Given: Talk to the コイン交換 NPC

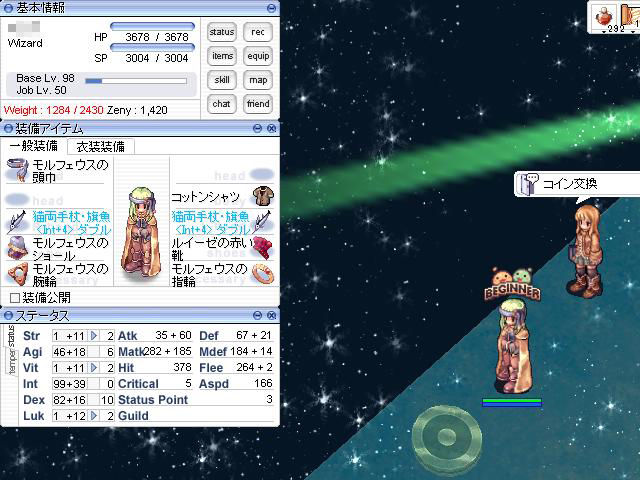Looking at the screenshot, I should [x=586, y=252].
